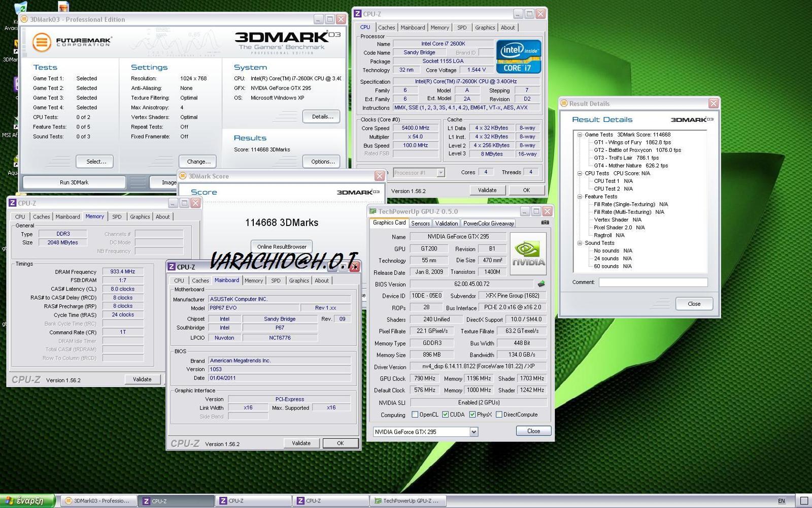Click OK in the Mainboard CPU-Z window
812x508 pixels.
341,443
